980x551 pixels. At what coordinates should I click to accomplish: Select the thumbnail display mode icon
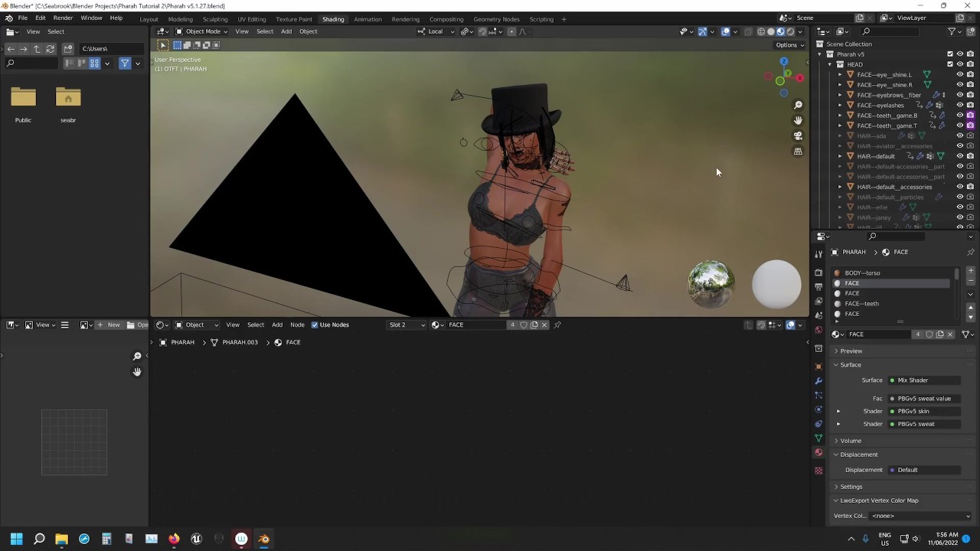[x=94, y=64]
